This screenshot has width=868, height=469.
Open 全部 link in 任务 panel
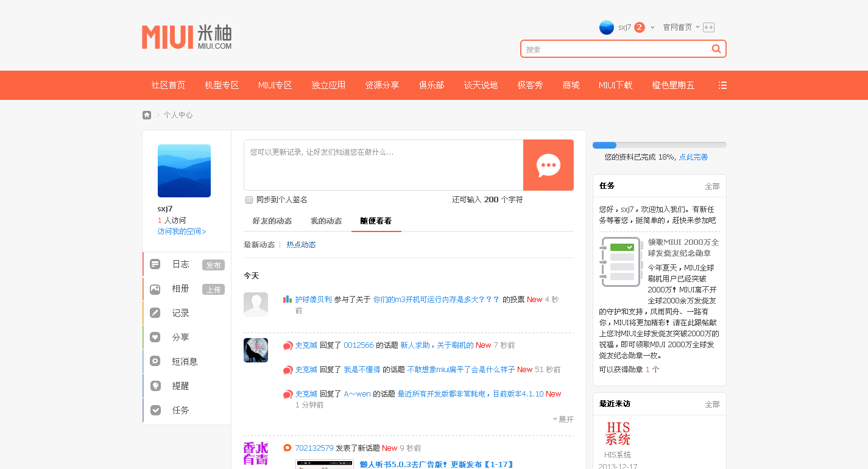[x=712, y=186]
